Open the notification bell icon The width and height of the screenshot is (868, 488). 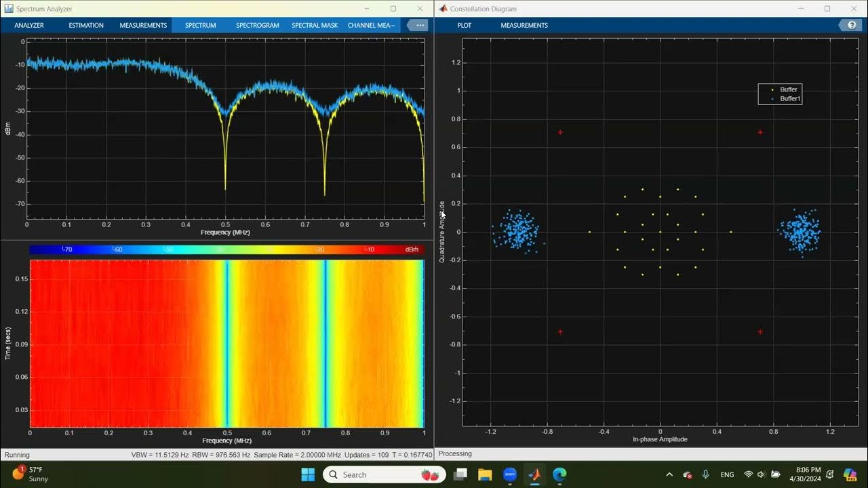[831, 474]
